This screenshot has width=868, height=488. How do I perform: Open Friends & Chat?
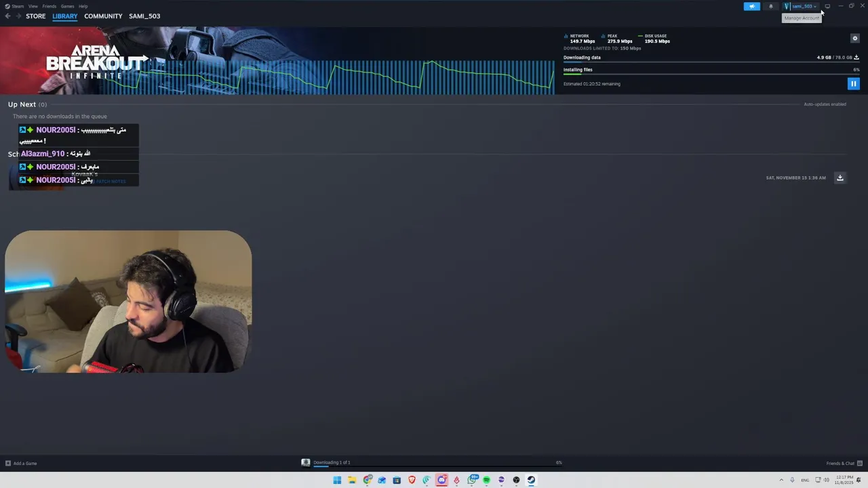click(844, 464)
